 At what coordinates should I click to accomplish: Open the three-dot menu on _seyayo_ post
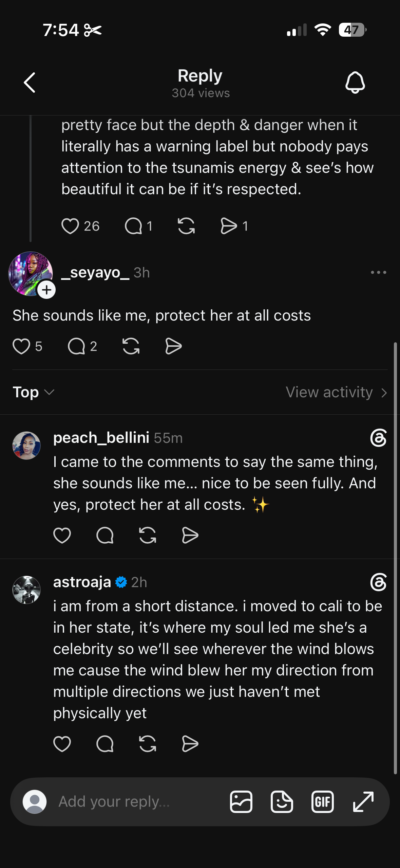pyautogui.click(x=378, y=272)
